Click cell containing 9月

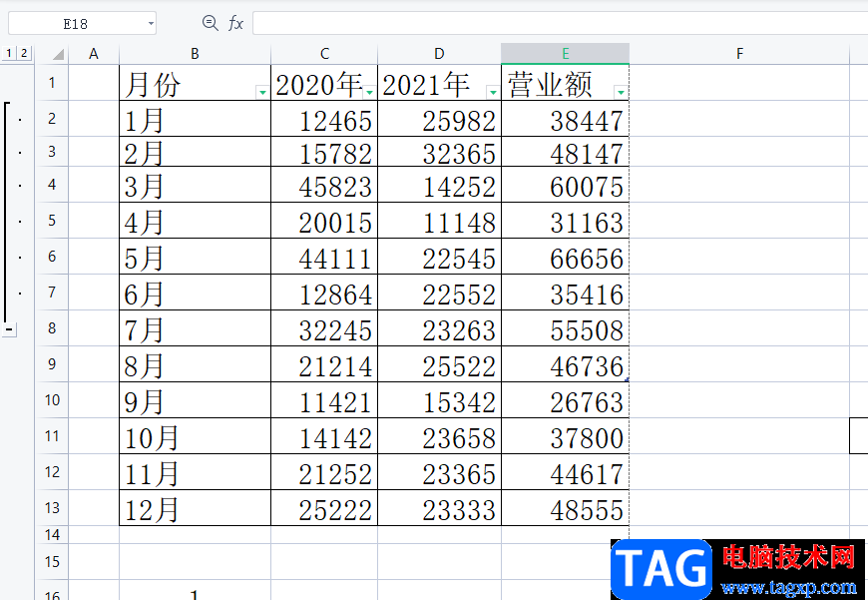click(195, 400)
